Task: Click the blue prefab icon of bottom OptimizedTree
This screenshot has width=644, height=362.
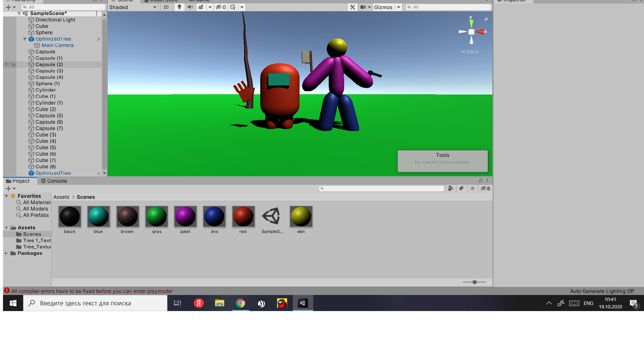Action: pos(31,173)
